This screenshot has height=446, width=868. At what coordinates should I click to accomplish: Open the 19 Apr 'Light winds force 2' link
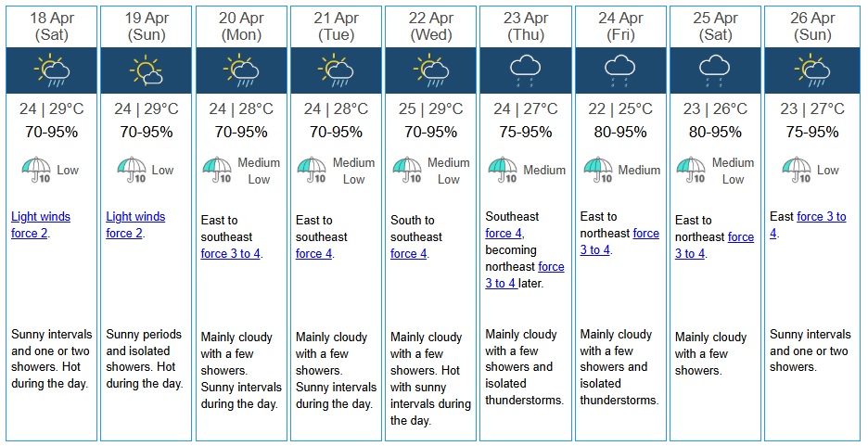(x=135, y=225)
